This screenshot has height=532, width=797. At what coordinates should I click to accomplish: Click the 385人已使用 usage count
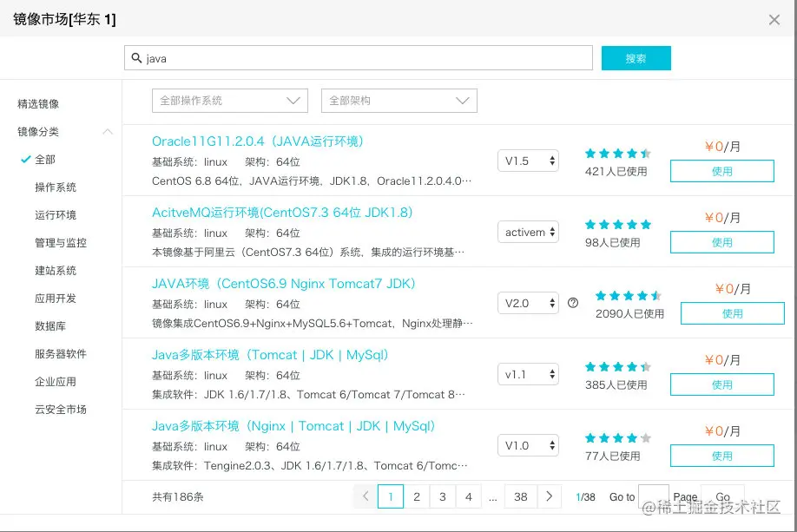(x=616, y=385)
